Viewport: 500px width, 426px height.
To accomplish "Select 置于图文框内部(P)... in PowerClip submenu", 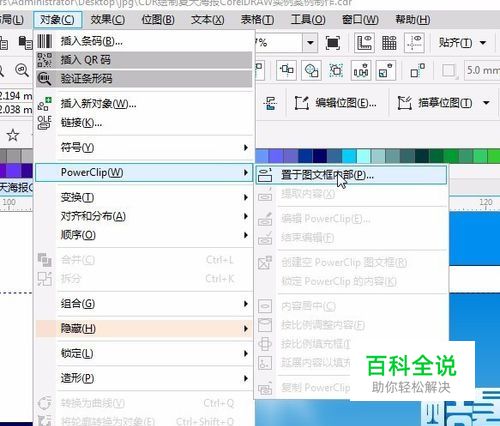I will click(351, 175).
